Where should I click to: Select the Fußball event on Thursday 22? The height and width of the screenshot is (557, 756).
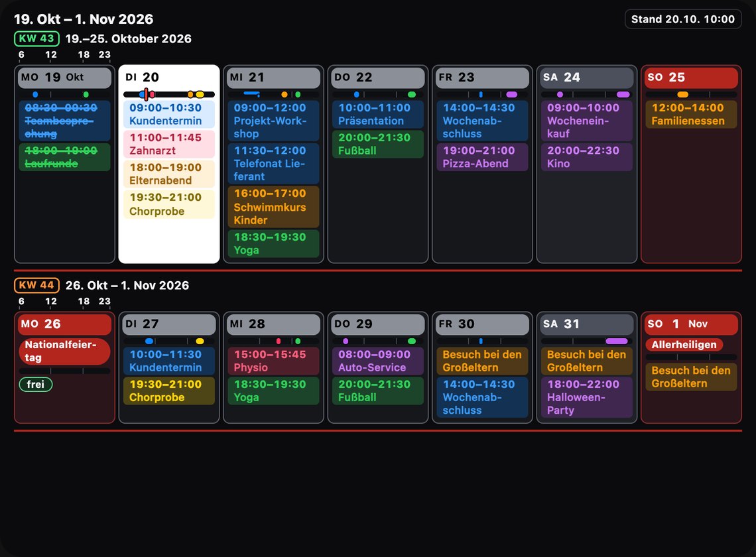pos(377,144)
